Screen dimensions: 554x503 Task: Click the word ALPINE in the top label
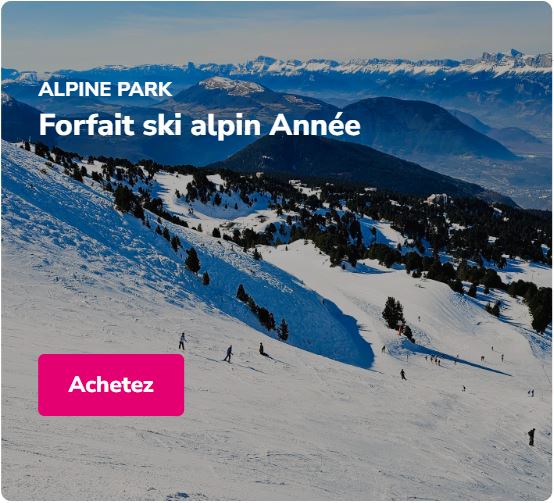[x=75, y=89]
